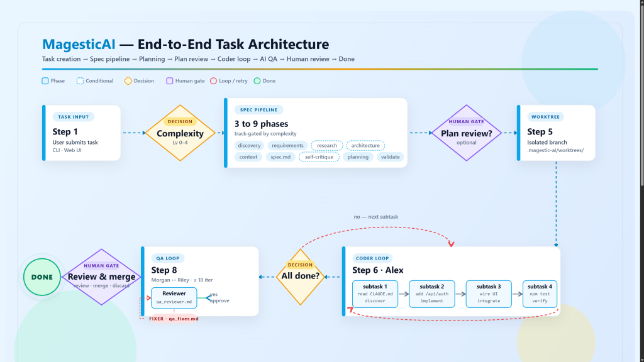Click the Review & merge human gate diamond
Viewport: 644px width, 362px height.
click(x=101, y=277)
